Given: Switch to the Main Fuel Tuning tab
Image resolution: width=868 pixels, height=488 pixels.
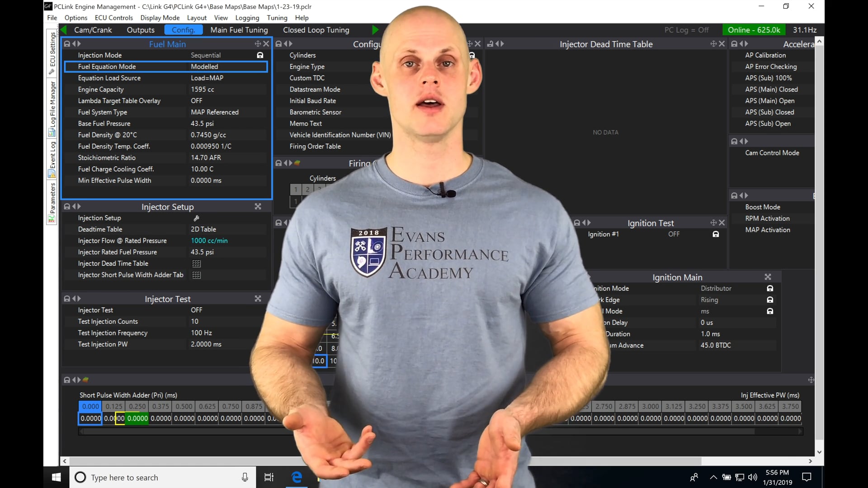Looking at the screenshot, I should [x=239, y=30].
